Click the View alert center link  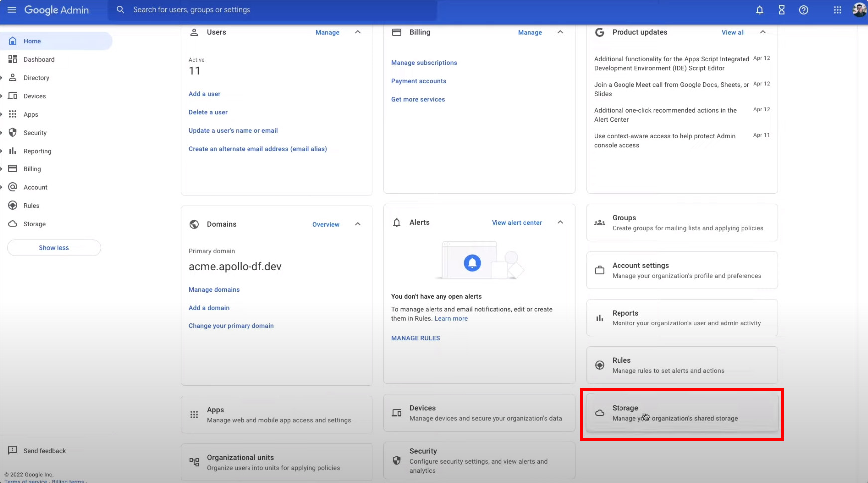tap(517, 223)
